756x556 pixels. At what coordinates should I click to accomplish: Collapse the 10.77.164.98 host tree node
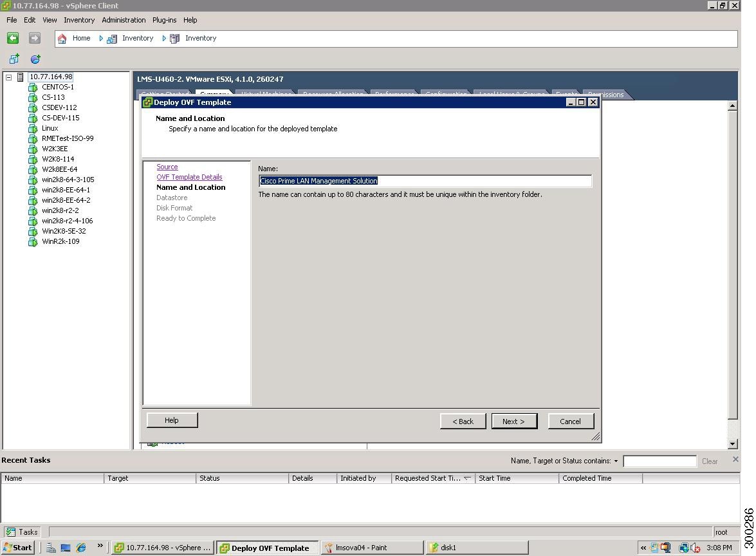pos(8,77)
